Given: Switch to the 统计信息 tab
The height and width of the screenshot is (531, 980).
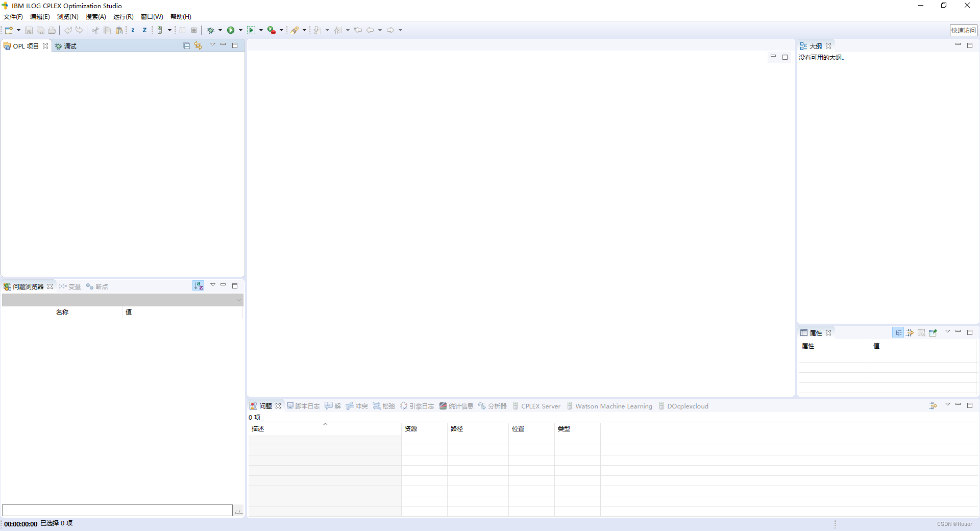Looking at the screenshot, I should point(456,406).
